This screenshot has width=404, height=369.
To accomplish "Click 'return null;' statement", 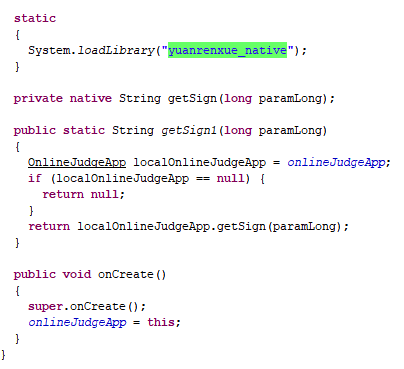I will pos(83,194).
